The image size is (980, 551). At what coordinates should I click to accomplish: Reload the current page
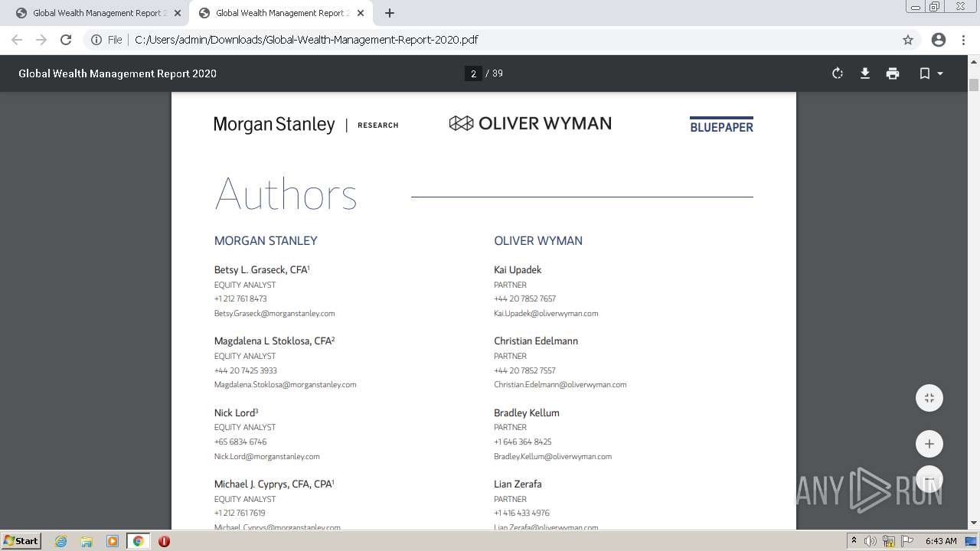click(x=66, y=40)
